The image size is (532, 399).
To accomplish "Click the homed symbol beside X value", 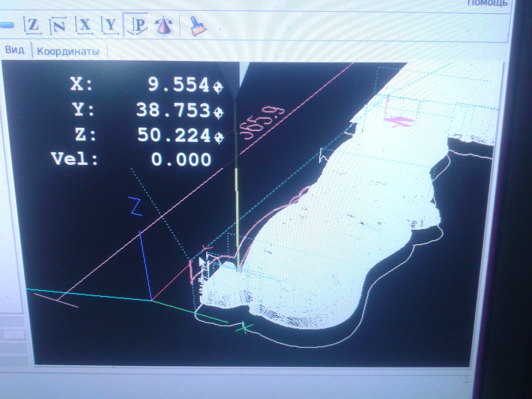I will click(x=218, y=87).
